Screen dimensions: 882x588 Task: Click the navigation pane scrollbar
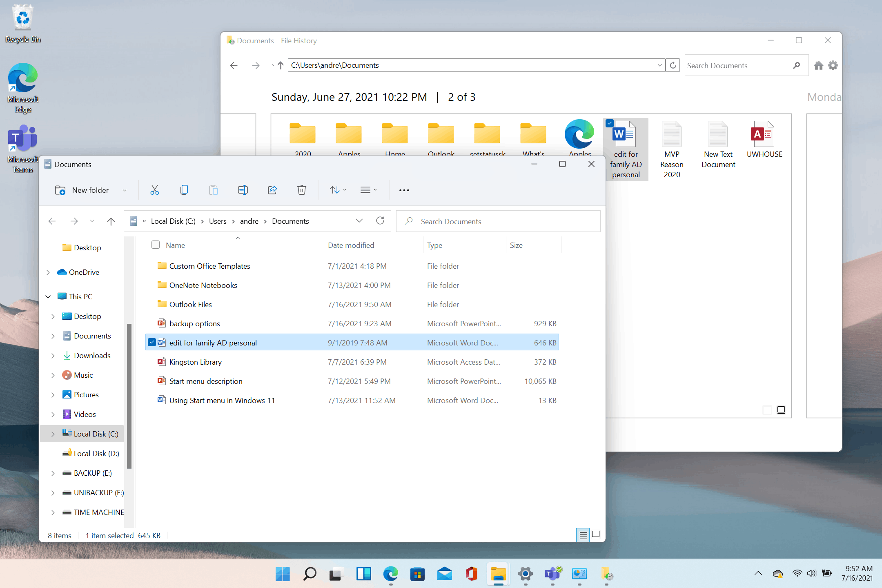point(129,396)
